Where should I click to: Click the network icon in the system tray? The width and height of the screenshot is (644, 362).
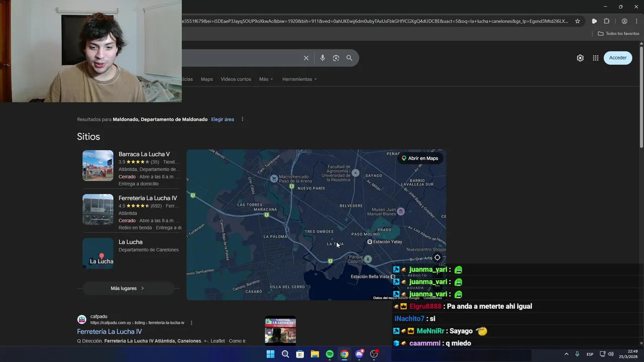pos(602,354)
